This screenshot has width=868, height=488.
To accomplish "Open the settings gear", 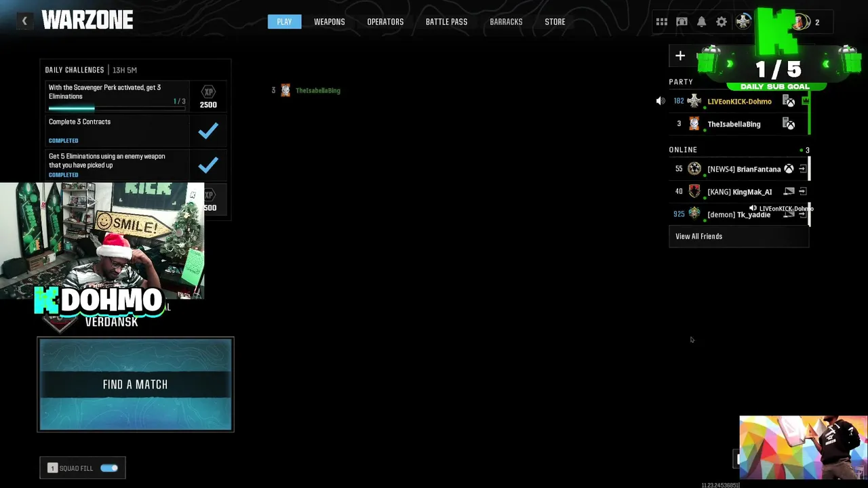I will (x=722, y=22).
